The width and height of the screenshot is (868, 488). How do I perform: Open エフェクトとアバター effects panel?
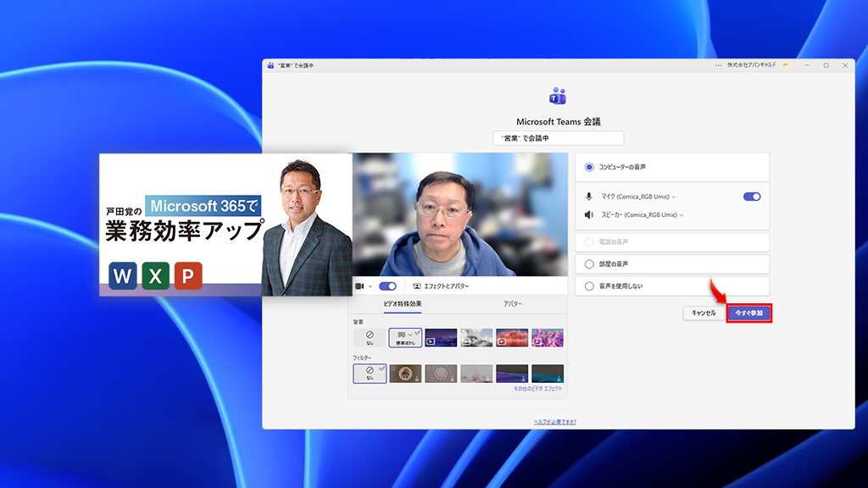(441, 286)
